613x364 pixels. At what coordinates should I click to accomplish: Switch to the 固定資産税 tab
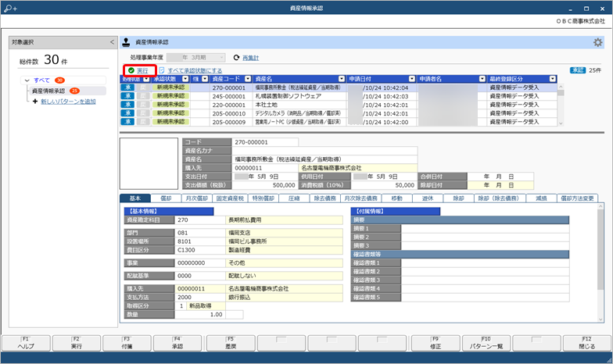point(230,198)
